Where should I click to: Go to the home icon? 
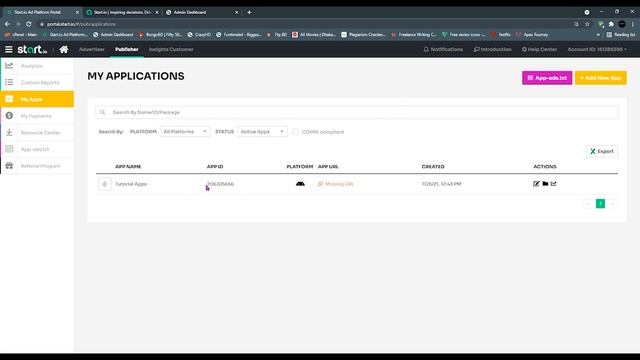click(64, 49)
